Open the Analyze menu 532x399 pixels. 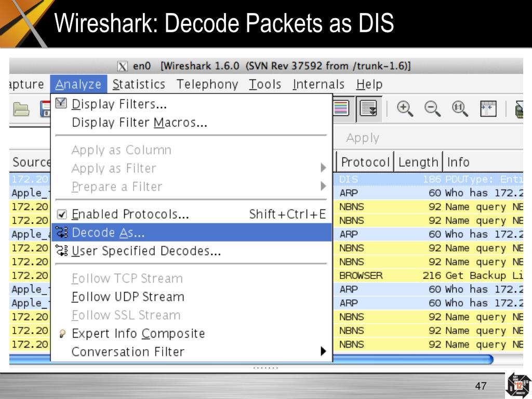[x=78, y=84]
